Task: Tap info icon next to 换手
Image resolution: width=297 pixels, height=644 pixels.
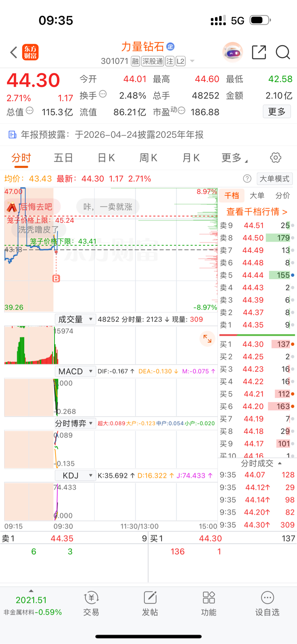Action: (x=103, y=94)
